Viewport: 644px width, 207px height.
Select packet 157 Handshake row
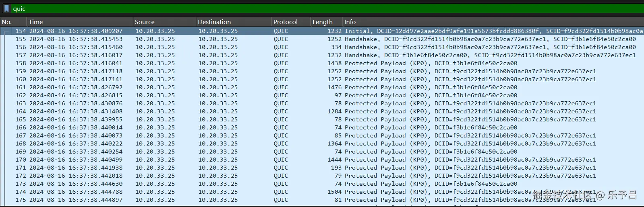pyautogui.click(x=322, y=55)
